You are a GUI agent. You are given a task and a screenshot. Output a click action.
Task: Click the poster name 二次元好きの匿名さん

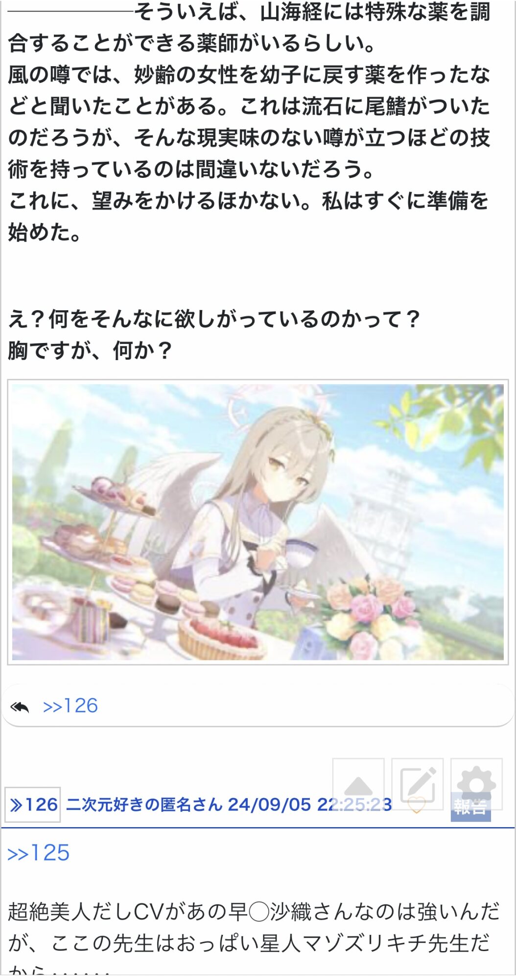144,805
